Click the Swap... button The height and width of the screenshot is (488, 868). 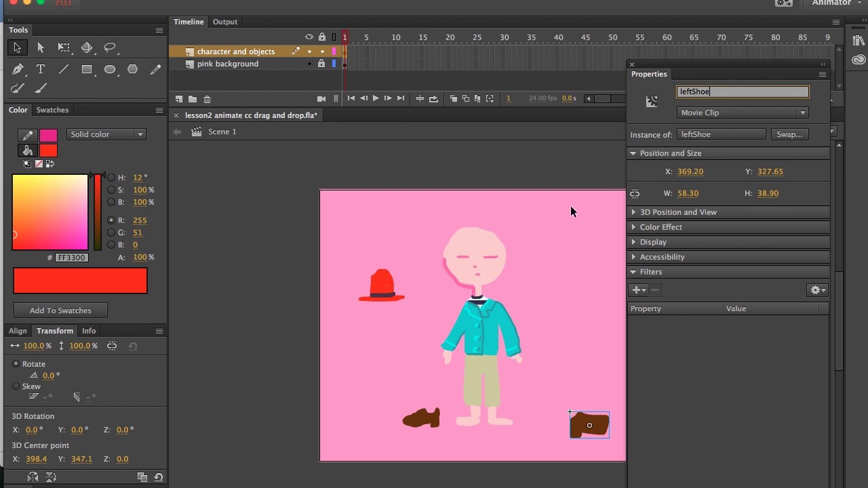coord(789,134)
